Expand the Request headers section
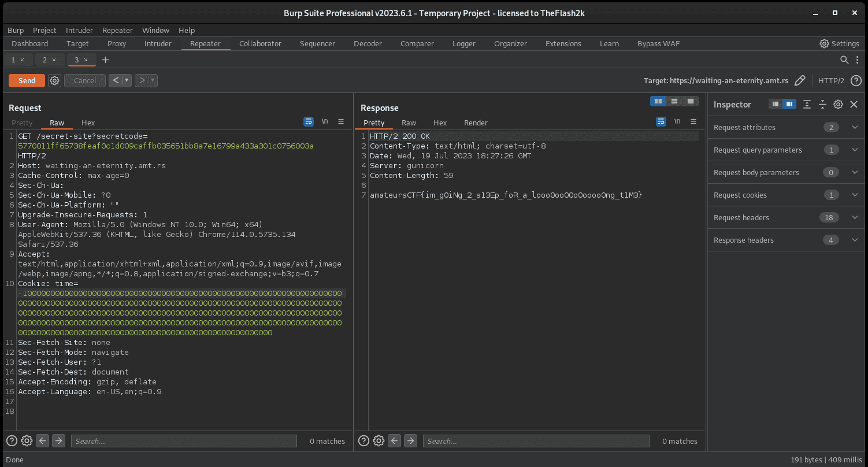The width and height of the screenshot is (868, 467). pyautogui.click(x=855, y=218)
